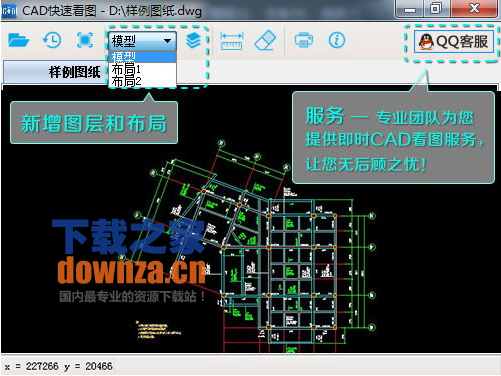This screenshot has height=376, width=501.
Task: Close the CAD快速看图 window
Action: coord(474,8)
